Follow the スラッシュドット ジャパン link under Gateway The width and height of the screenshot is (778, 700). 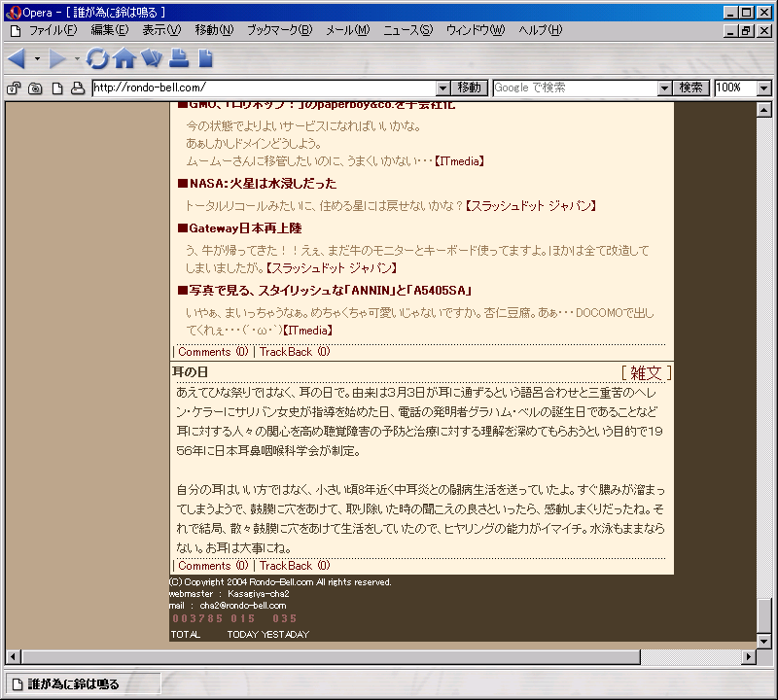coord(332,268)
